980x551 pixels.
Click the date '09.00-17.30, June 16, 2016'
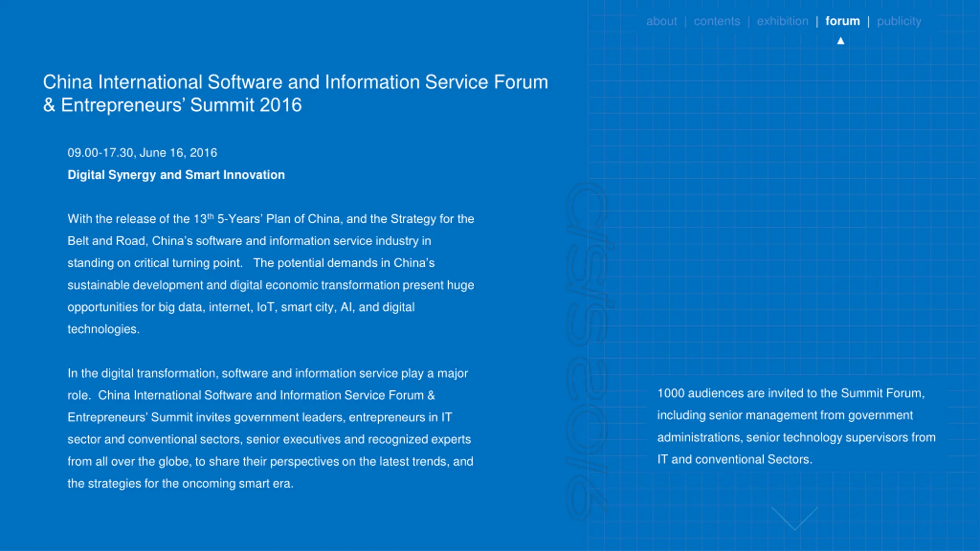pyautogui.click(x=142, y=153)
